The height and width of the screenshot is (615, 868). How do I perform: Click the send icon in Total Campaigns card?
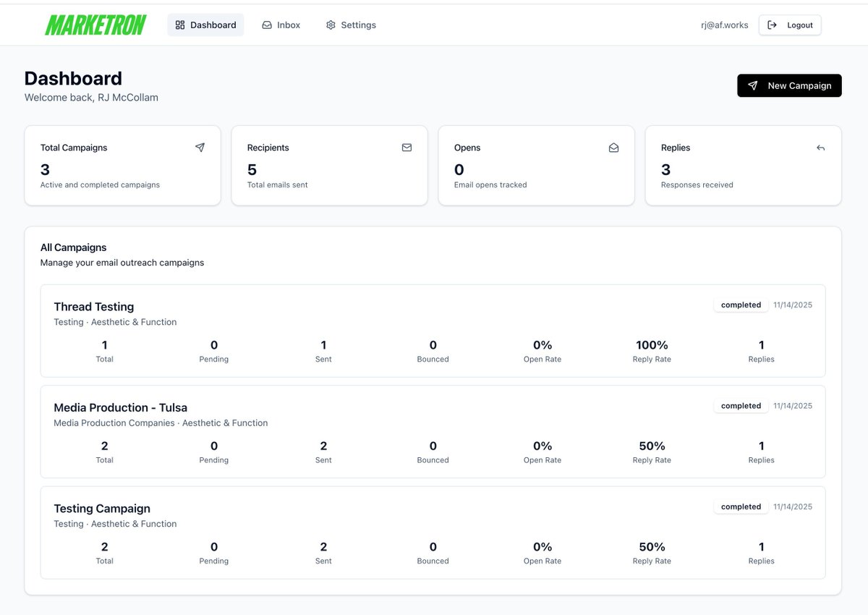coord(200,148)
